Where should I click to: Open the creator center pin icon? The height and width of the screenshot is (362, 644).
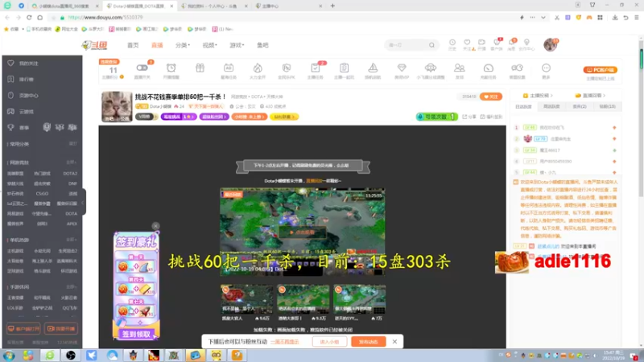tap(526, 44)
